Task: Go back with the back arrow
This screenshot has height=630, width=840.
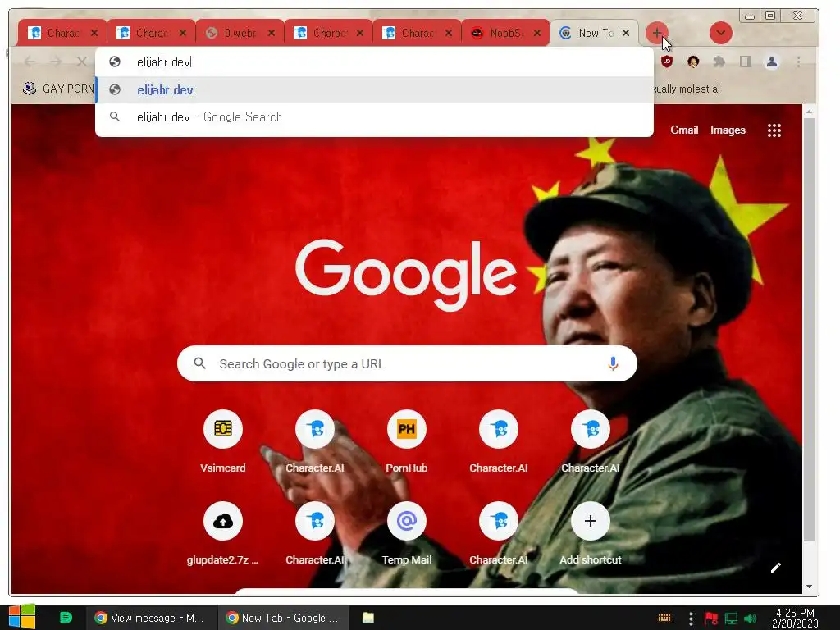Action: [x=30, y=62]
